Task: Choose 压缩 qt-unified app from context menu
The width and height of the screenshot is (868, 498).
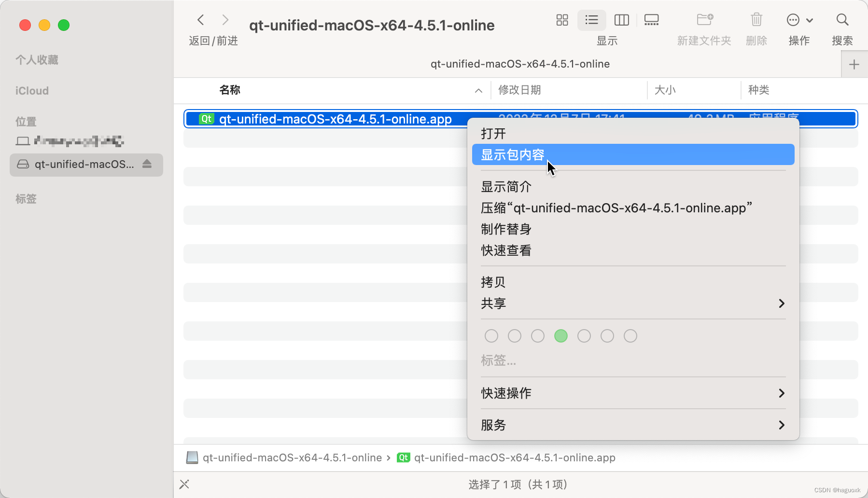Action: click(633, 208)
